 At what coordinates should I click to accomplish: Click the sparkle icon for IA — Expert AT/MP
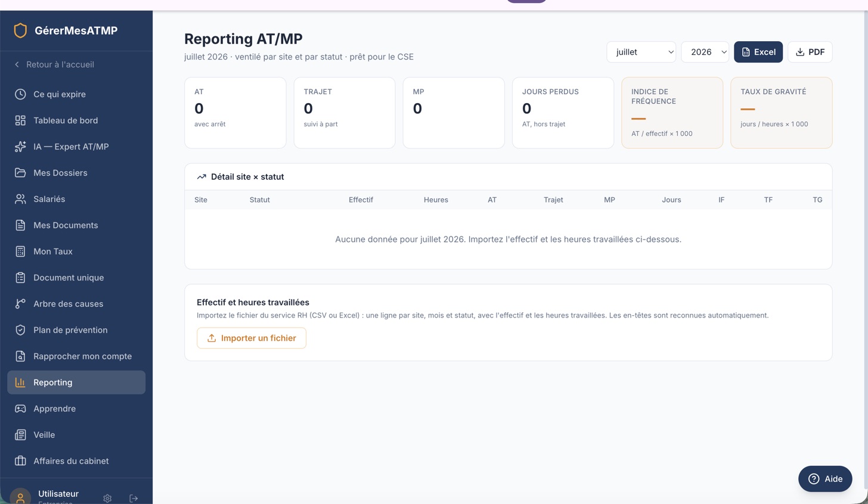(20, 147)
